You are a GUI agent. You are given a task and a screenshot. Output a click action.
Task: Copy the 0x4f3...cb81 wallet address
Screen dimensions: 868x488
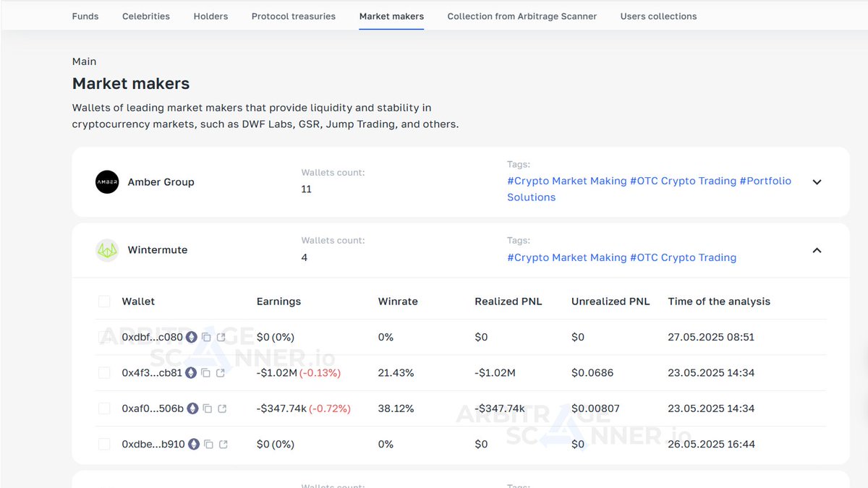click(205, 373)
